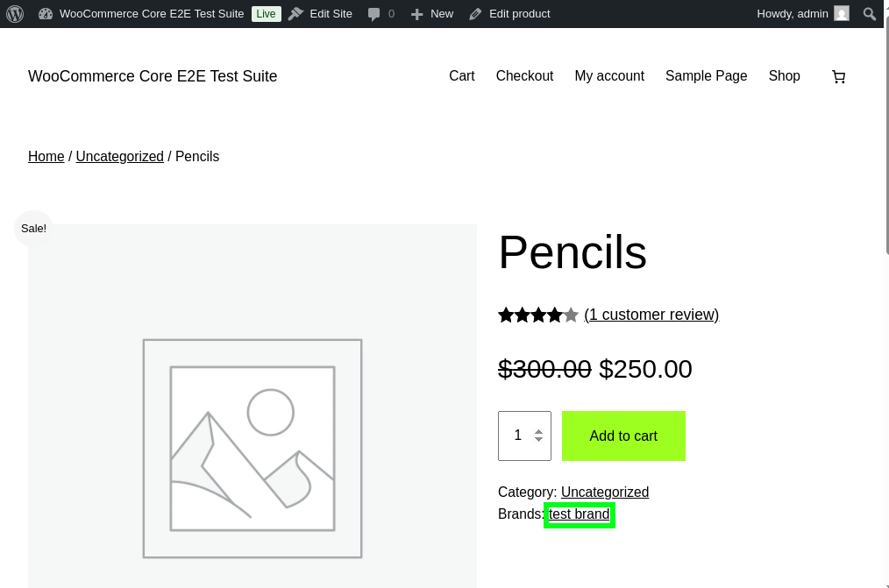The width and height of the screenshot is (889, 588).
Task: Click the Edit product pencil icon
Action: pos(475,14)
